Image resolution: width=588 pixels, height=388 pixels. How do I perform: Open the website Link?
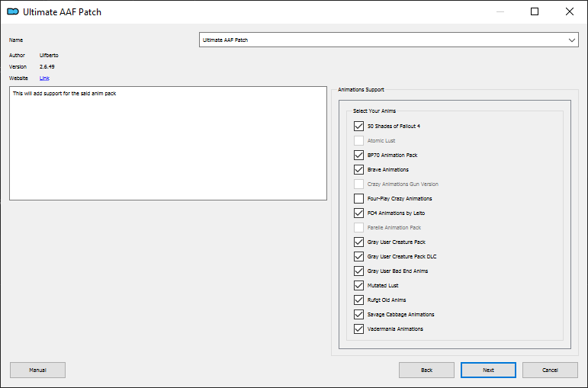point(44,78)
